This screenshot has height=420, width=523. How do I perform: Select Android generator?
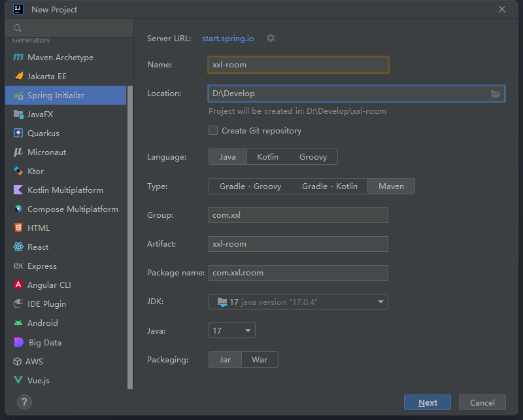66,323
